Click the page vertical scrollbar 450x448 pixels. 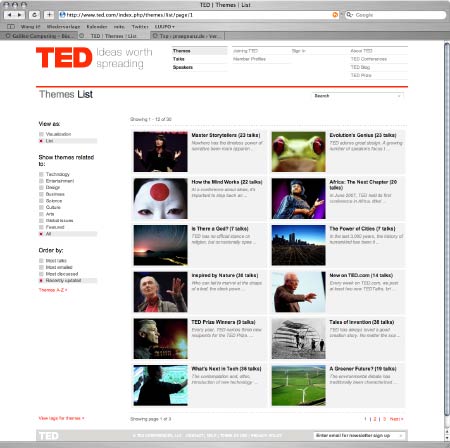(x=447, y=230)
